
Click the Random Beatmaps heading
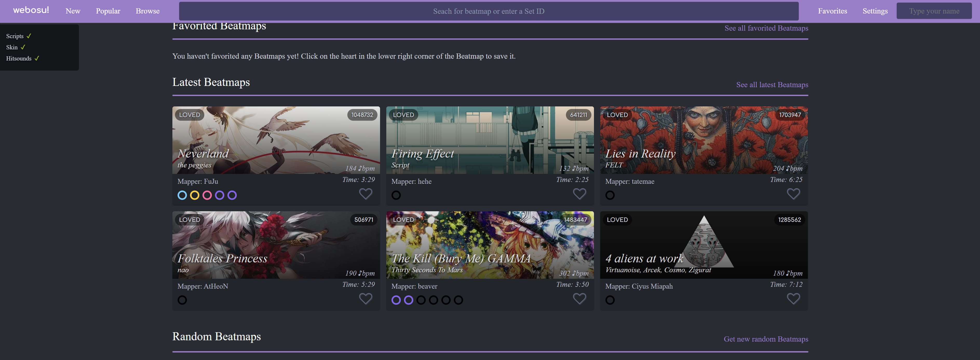tap(217, 336)
